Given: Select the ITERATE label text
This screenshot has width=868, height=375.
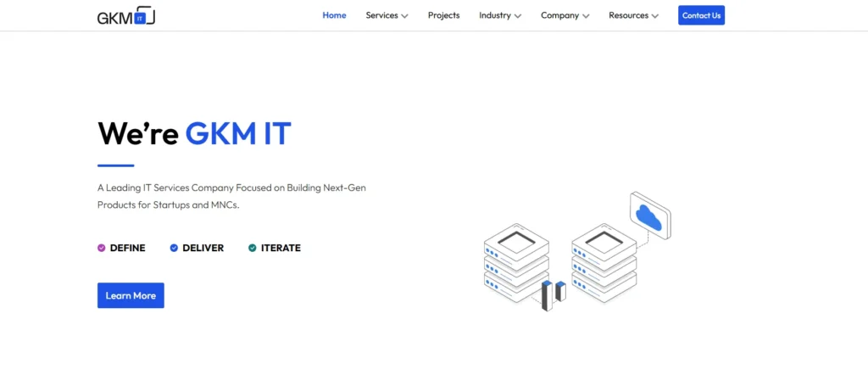Looking at the screenshot, I should coord(281,248).
